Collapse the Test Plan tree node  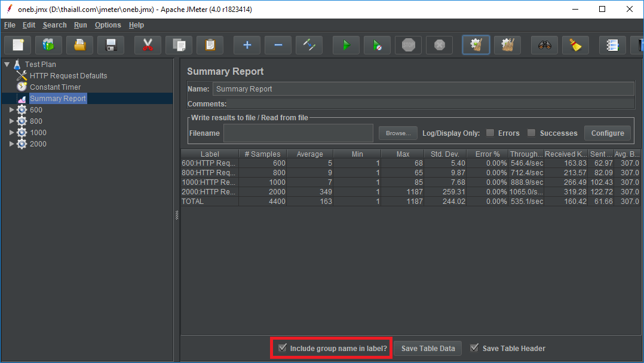tap(7, 64)
